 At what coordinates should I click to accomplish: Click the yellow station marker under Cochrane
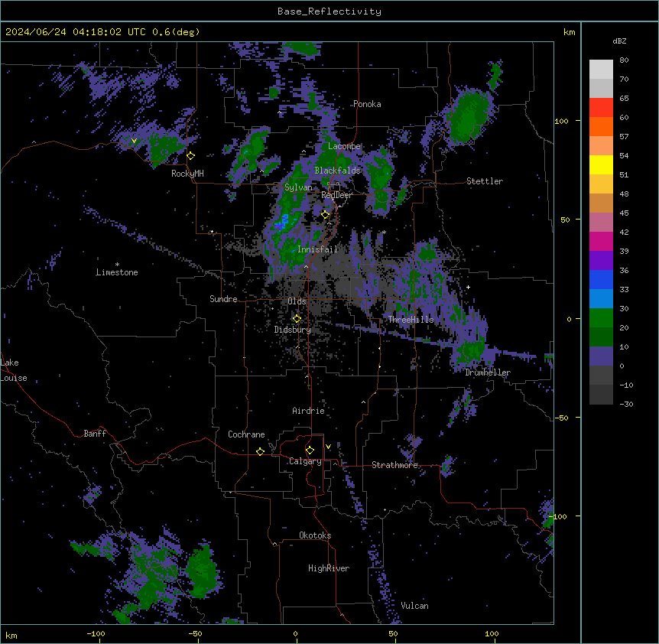pos(260,451)
